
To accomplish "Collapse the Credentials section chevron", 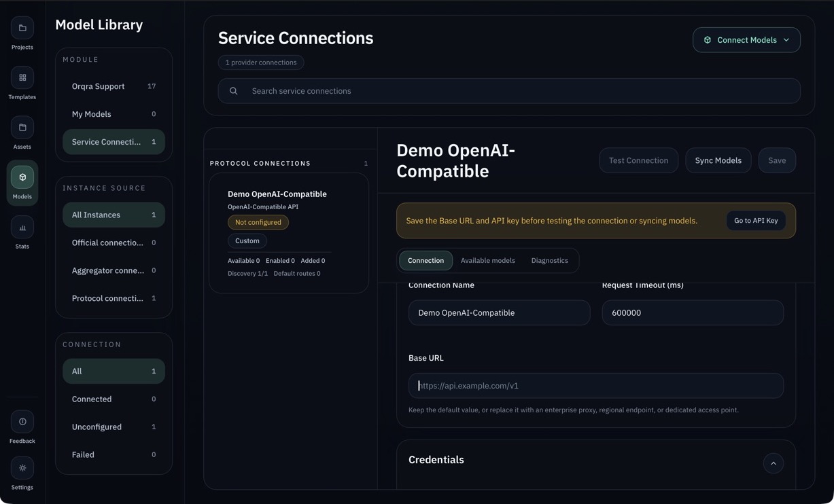I will (x=773, y=463).
